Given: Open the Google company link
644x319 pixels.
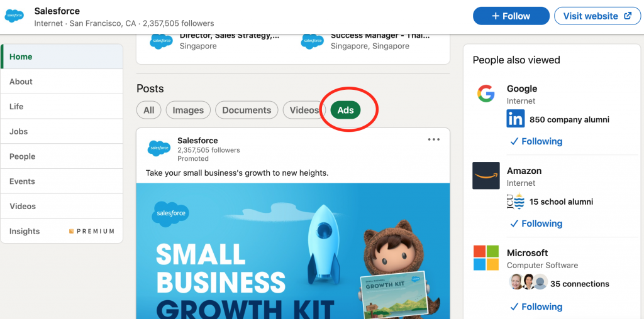Looking at the screenshot, I should point(521,89).
